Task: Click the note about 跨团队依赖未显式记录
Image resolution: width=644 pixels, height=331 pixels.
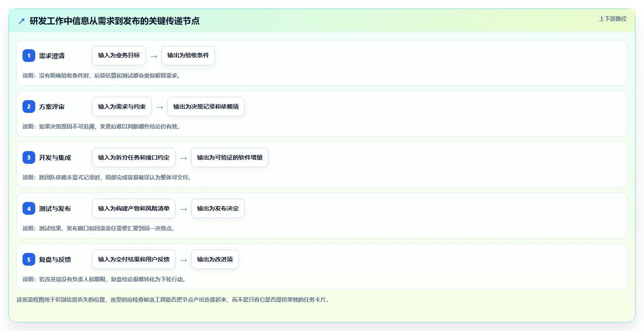Action: pyautogui.click(x=107, y=177)
